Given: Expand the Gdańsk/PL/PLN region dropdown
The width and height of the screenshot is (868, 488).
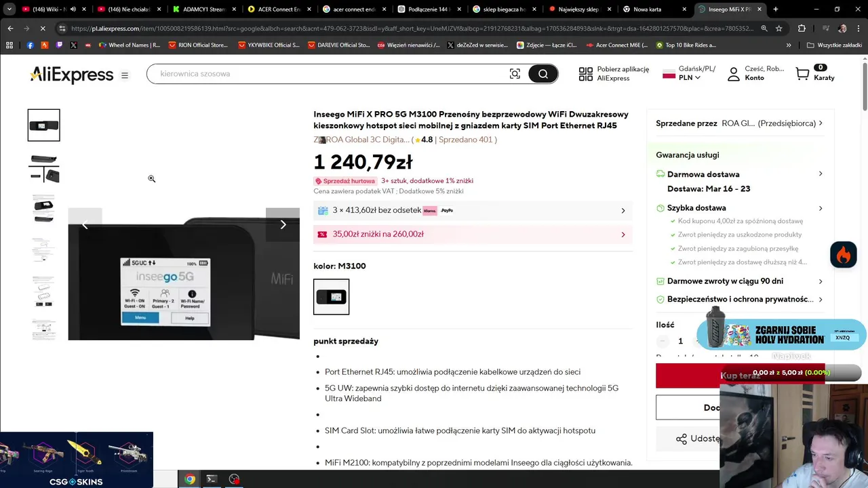Looking at the screenshot, I should coord(688,73).
